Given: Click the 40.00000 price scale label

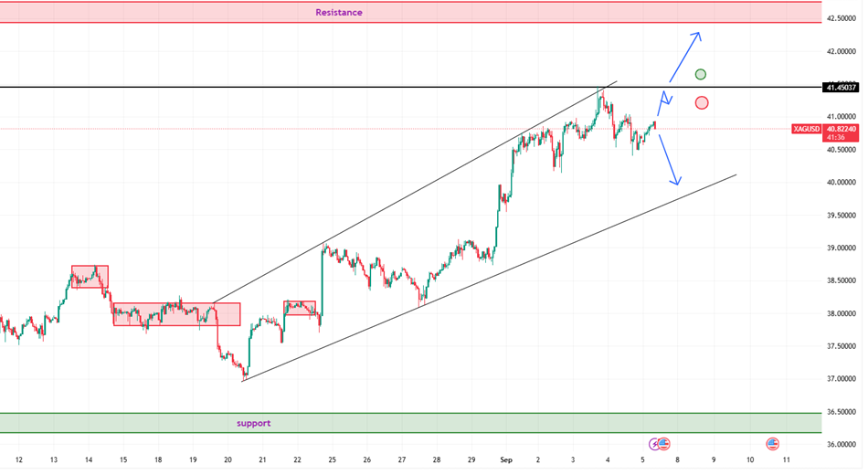Looking at the screenshot, I should tap(842, 182).
